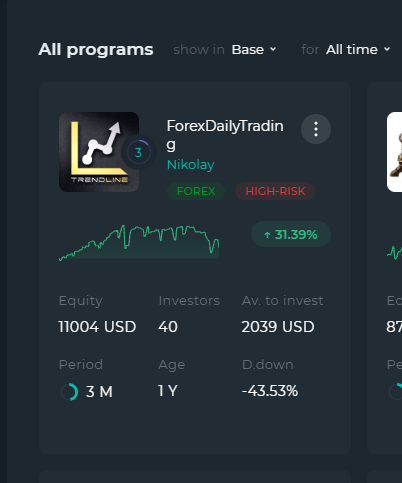
Task: Click the chevron next to Base
Action: [273, 49]
